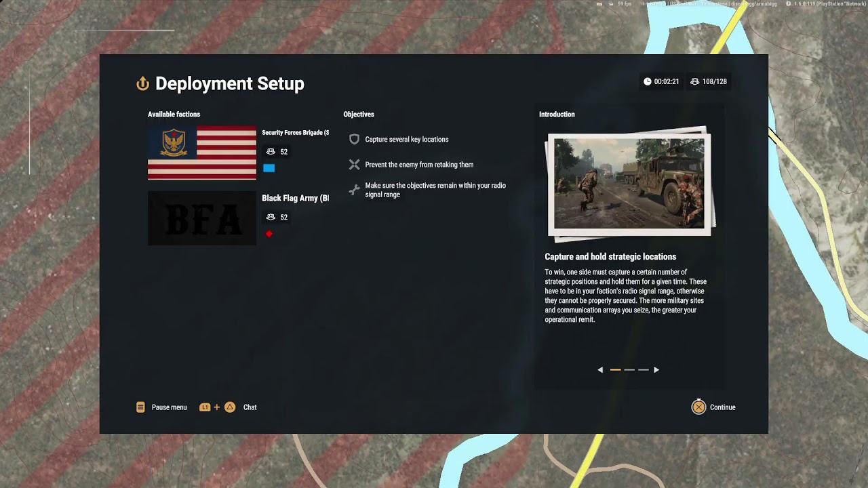Click the X button icon beside Continue
The height and width of the screenshot is (488, 868).
[x=698, y=407]
